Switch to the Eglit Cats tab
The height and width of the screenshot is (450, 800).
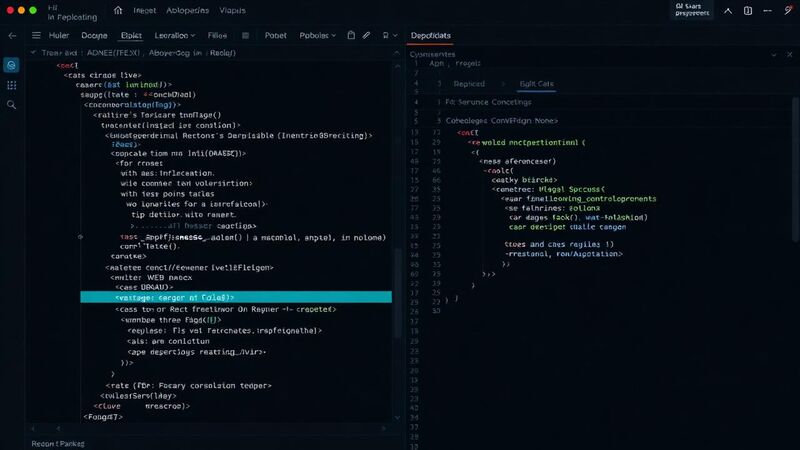click(x=536, y=84)
